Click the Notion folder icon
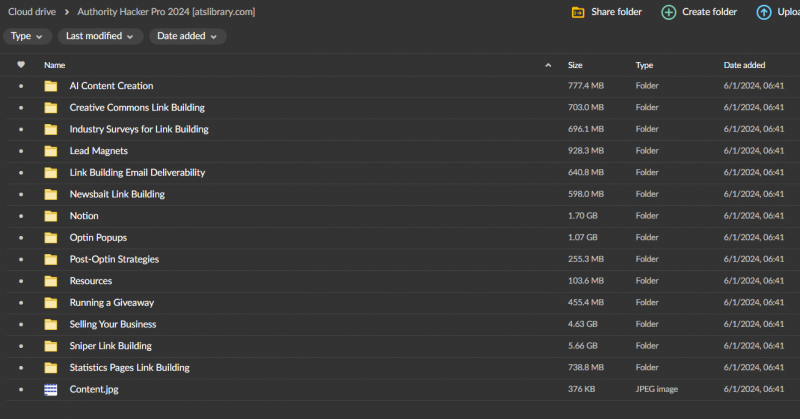This screenshot has width=800, height=419. [x=51, y=216]
